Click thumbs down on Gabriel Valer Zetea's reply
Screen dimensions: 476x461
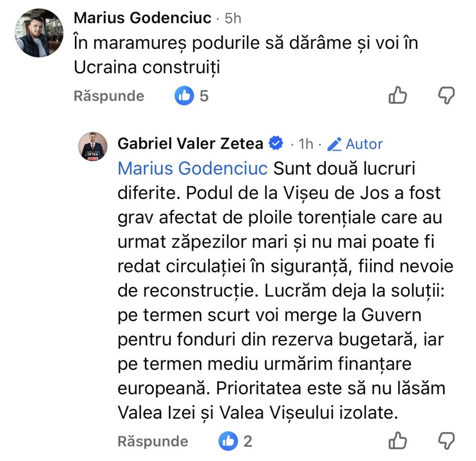pos(447,440)
